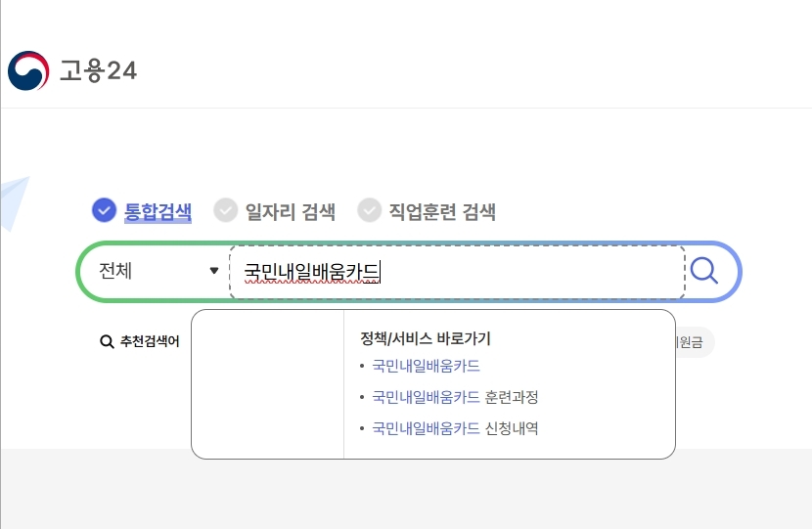Open the 국민내일배움카드 훈련과정 suggestion

[x=455, y=397]
